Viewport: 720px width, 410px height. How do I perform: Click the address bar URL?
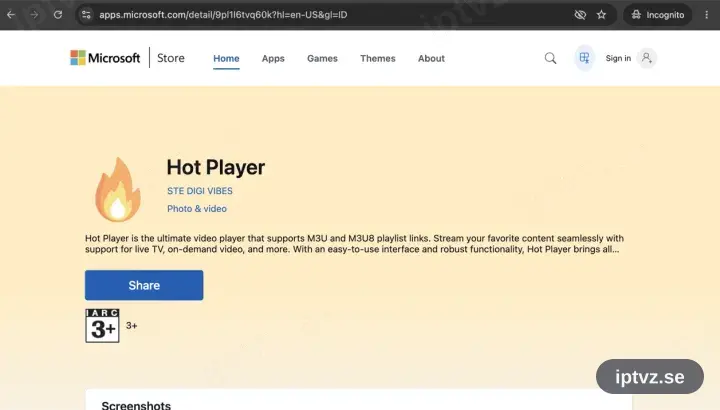click(223, 15)
